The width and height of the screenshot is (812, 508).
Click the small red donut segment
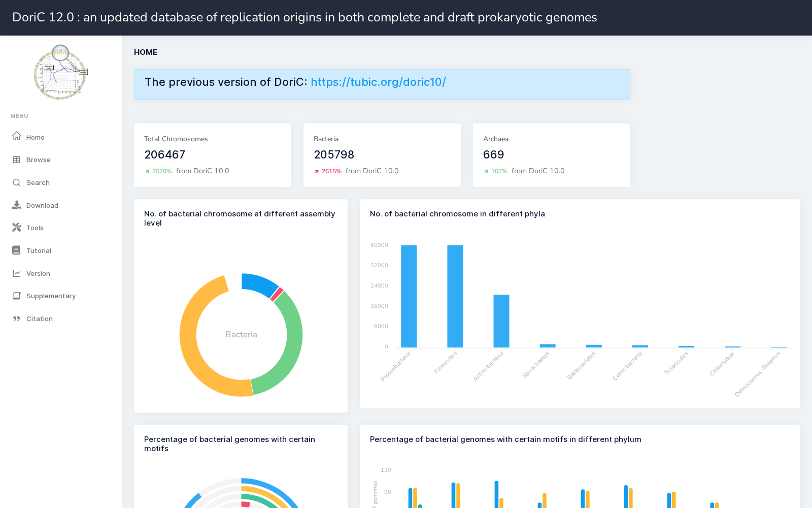tap(277, 294)
